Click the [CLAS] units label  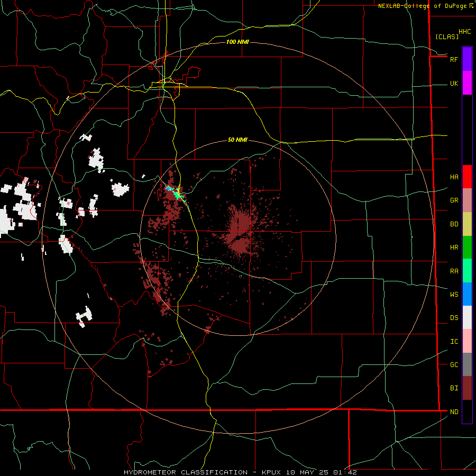[x=447, y=37]
